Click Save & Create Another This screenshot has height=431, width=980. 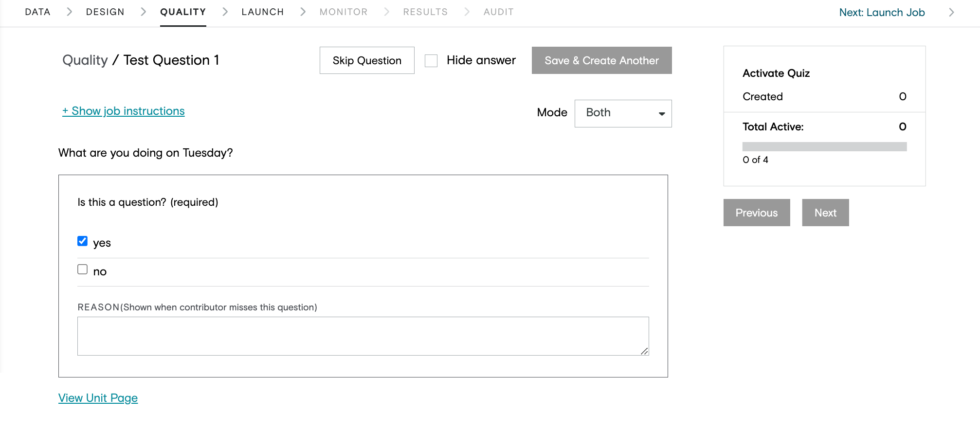click(601, 60)
